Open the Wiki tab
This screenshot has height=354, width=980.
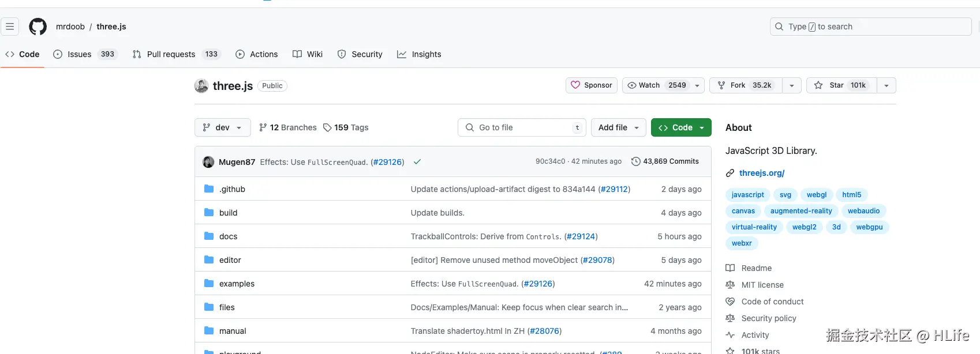pos(308,54)
